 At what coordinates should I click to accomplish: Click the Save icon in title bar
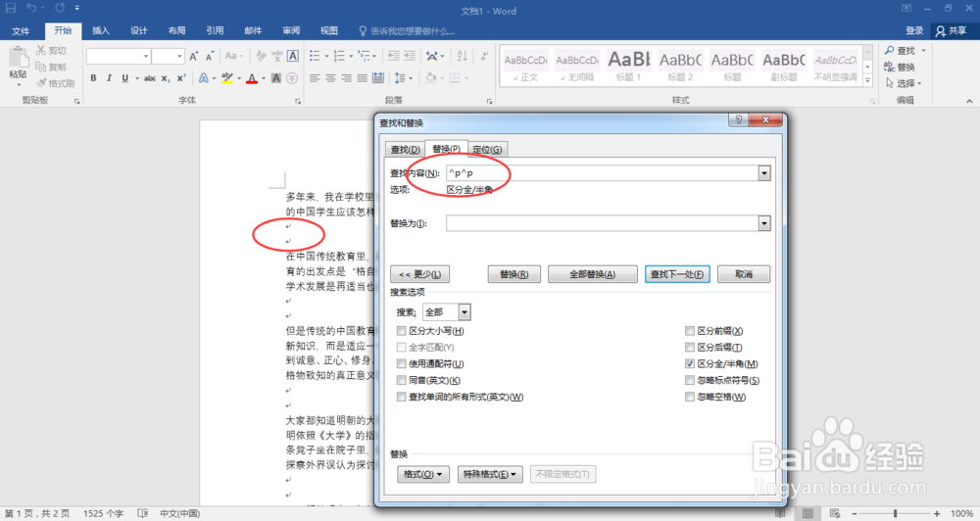coord(11,8)
